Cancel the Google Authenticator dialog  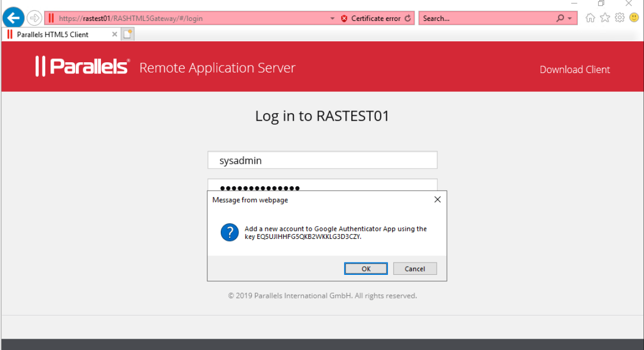(415, 269)
